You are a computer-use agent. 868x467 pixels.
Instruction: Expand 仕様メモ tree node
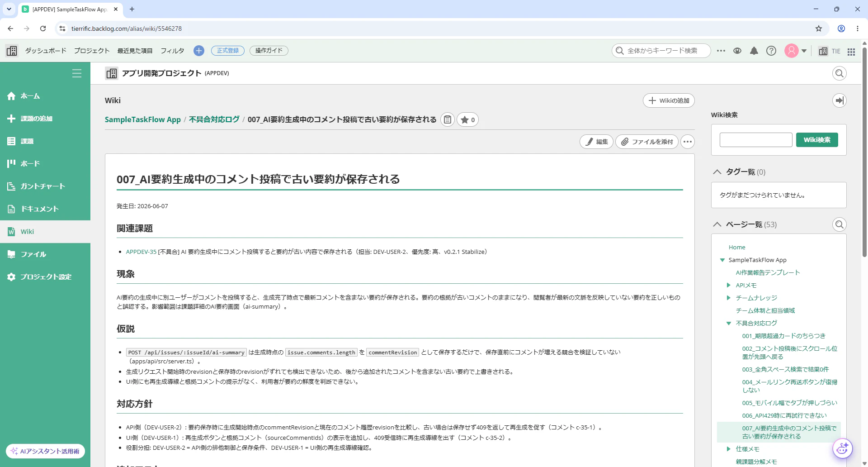point(728,449)
